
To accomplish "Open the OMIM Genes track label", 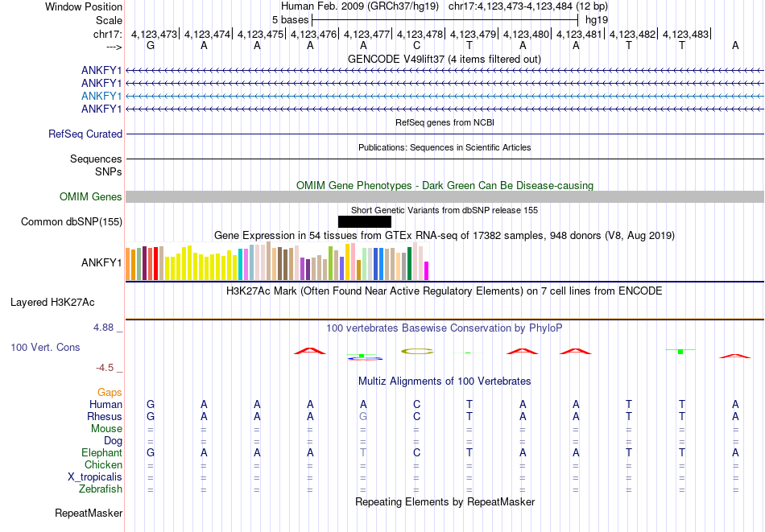I will click(x=91, y=197).
